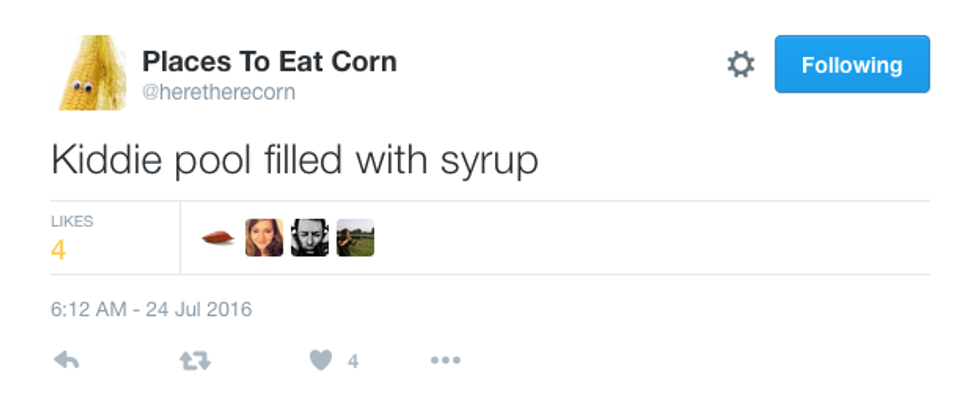Click the brown seed liker avatar

coord(218,238)
